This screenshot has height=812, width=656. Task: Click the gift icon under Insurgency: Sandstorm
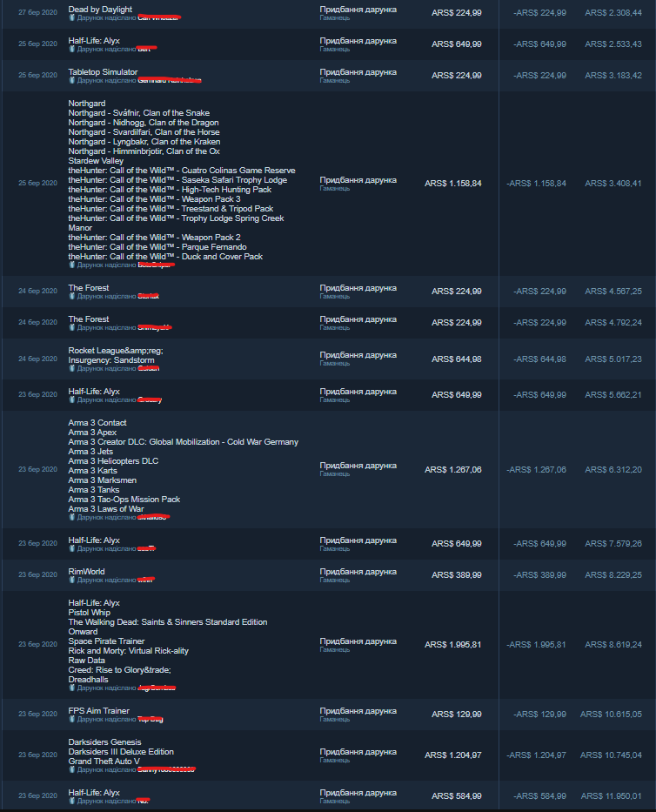coord(72,368)
